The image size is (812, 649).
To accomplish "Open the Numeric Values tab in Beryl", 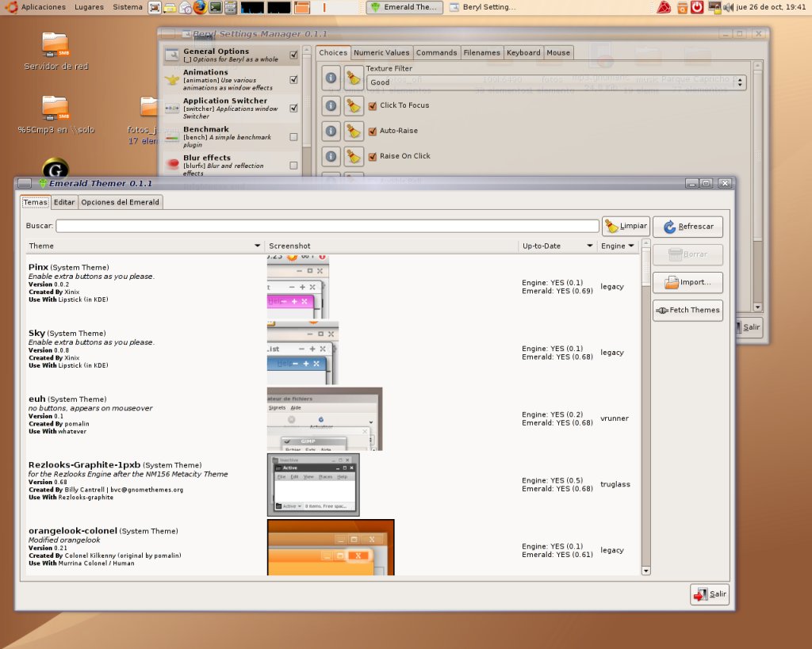I will pos(381,53).
